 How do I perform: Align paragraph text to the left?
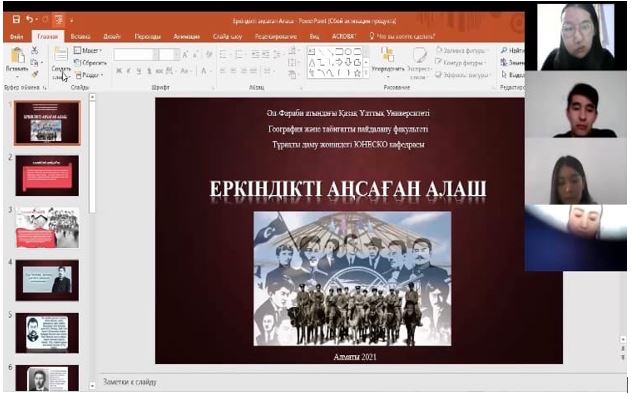(x=223, y=71)
